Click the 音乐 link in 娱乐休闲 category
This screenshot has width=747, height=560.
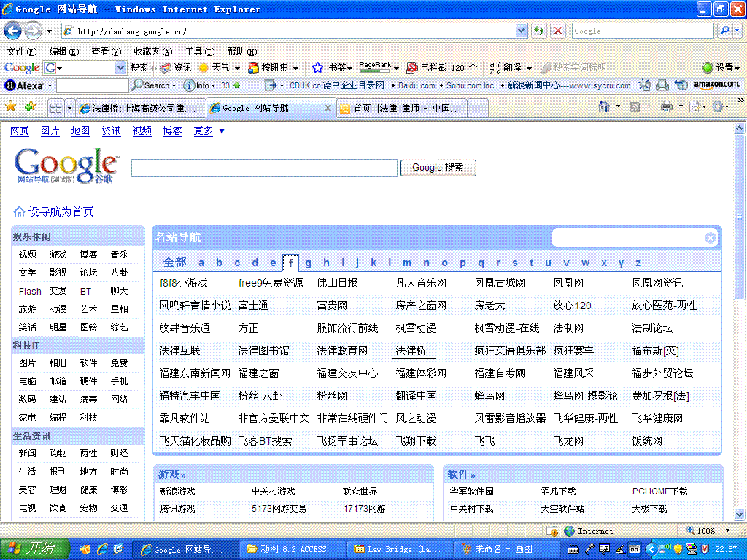coord(119,254)
